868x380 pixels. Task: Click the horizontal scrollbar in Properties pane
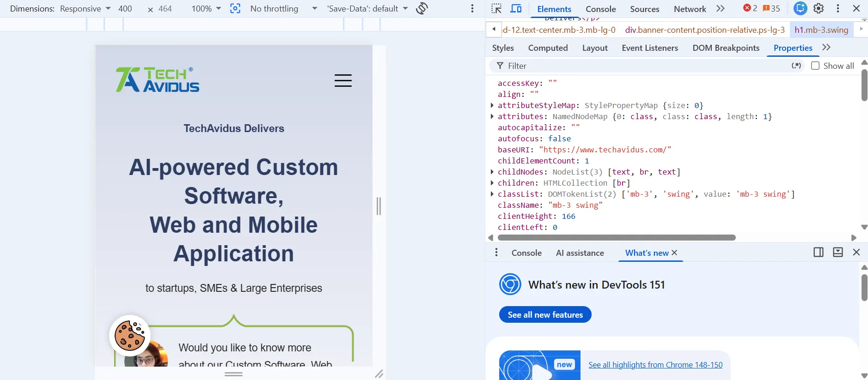617,237
